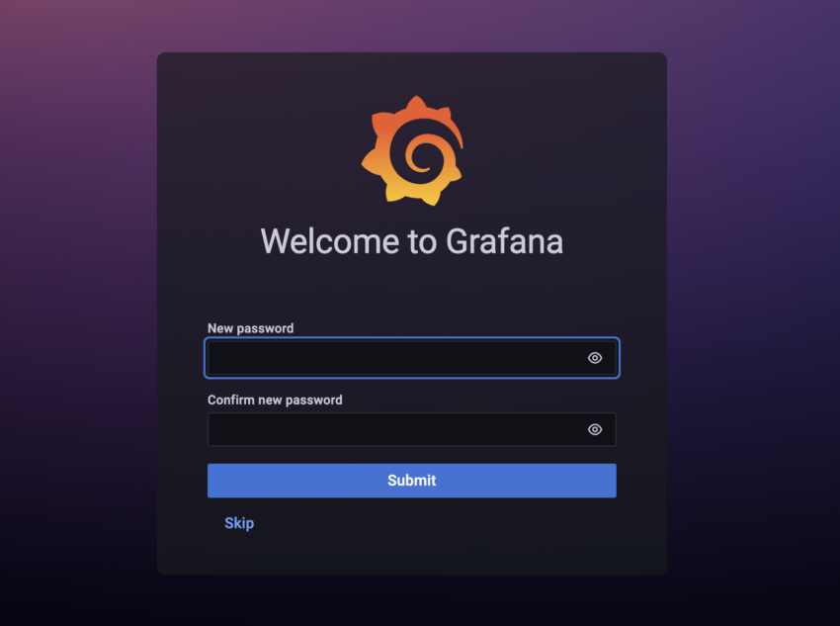Image resolution: width=840 pixels, height=626 pixels.
Task: Click empty card area below Skip link
Action: [411, 553]
